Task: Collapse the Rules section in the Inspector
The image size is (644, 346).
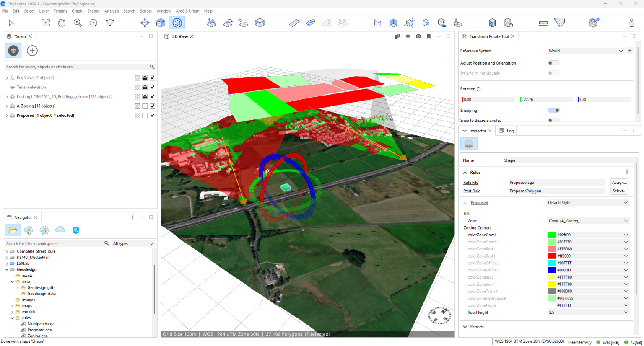Action: pyautogui.click(x=465, y=172)
